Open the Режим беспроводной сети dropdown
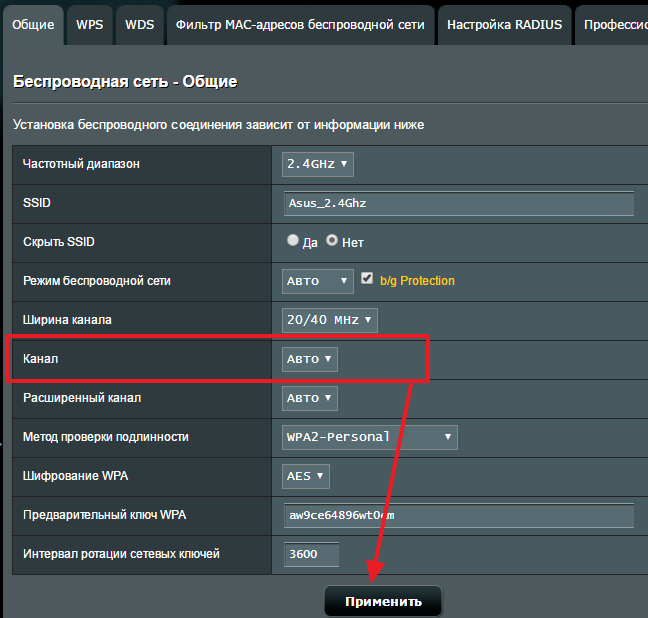 [318, 281]
